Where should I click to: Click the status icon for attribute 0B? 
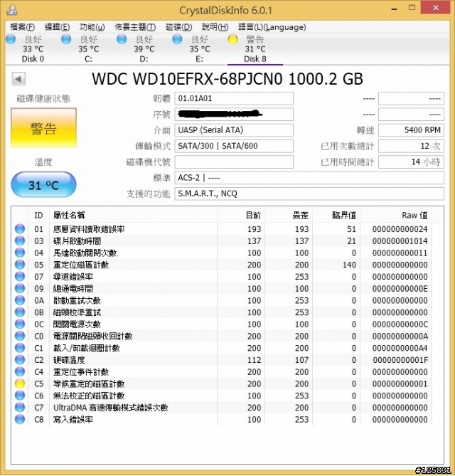[20, 312]
